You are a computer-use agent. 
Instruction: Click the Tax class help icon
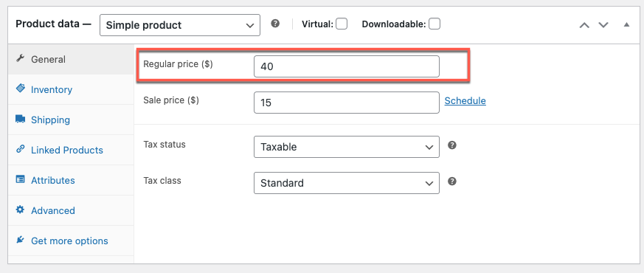(x=452, y=182)
